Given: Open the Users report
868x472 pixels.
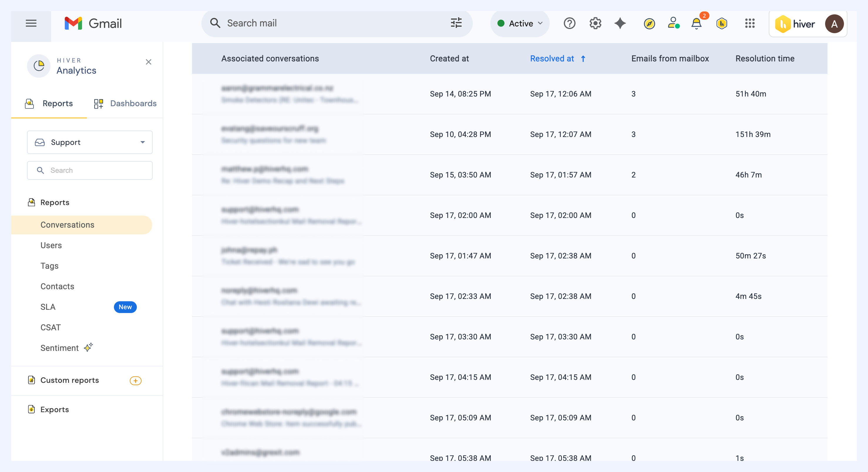Looking at the screenshot, I should point(51,245).
